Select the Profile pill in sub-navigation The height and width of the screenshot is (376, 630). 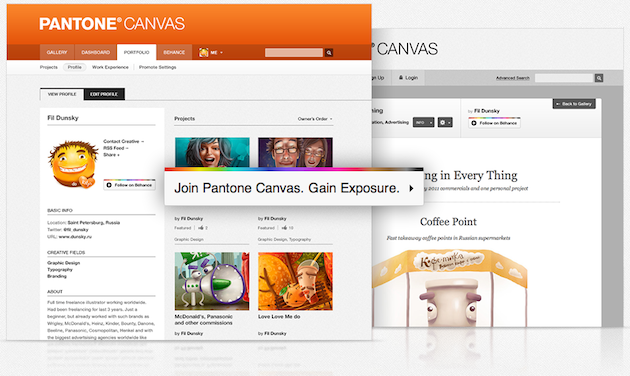point(74,67)
